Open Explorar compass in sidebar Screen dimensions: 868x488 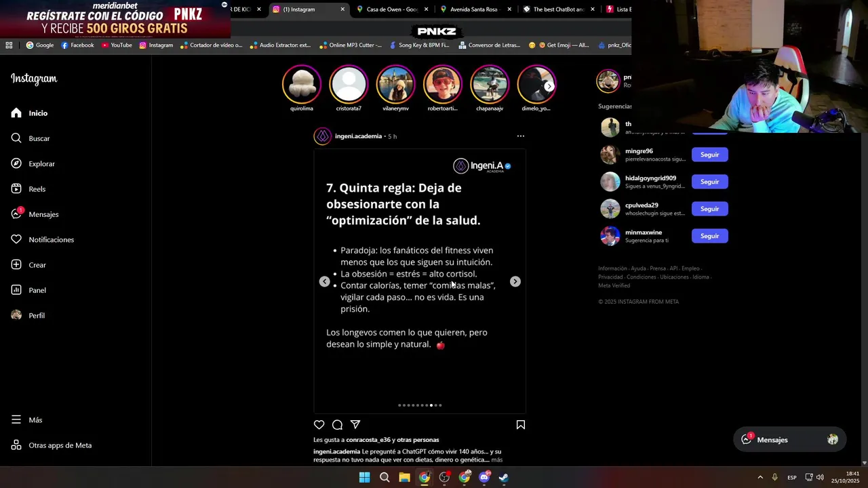click(x=33, y=163)
